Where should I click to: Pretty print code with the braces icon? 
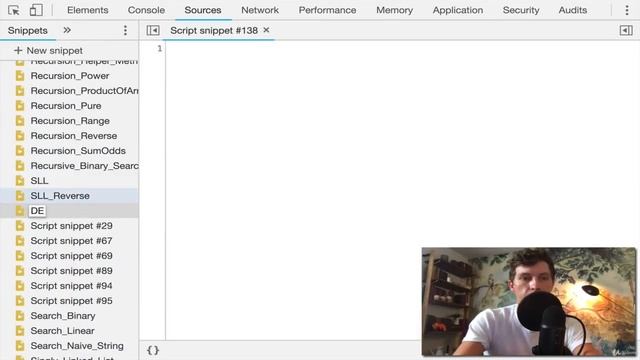tap(153, 350)
